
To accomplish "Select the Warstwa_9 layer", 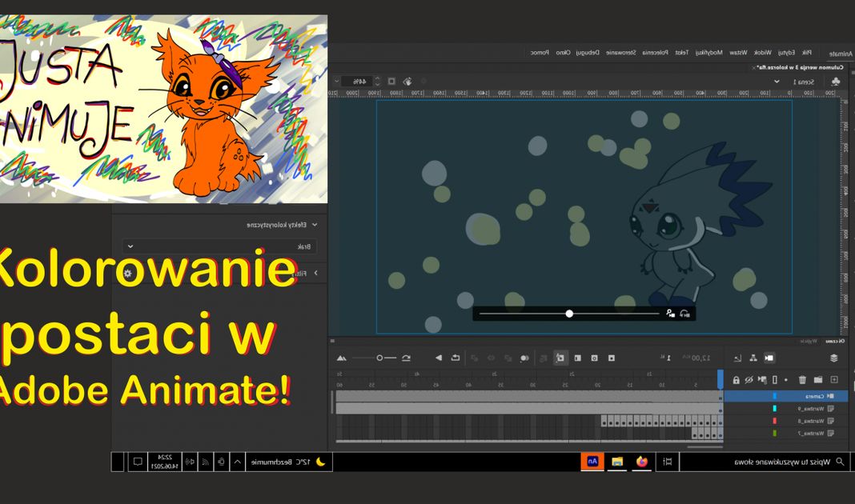I will (811, 409).
